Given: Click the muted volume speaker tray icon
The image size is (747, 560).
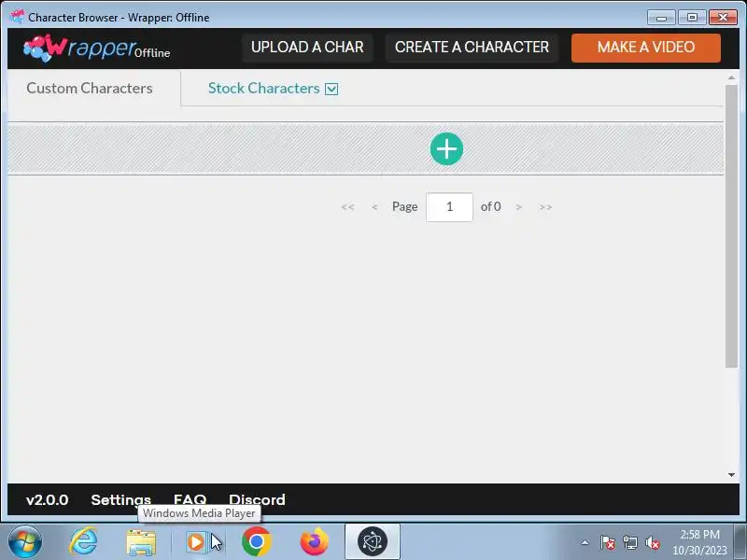Looking at the screenshot, I should tap(652, 542).
